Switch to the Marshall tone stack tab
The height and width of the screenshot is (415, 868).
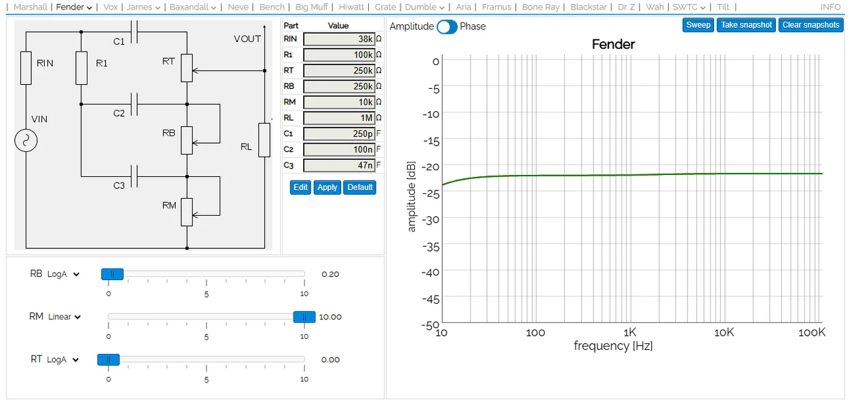[x=31, y=7]
